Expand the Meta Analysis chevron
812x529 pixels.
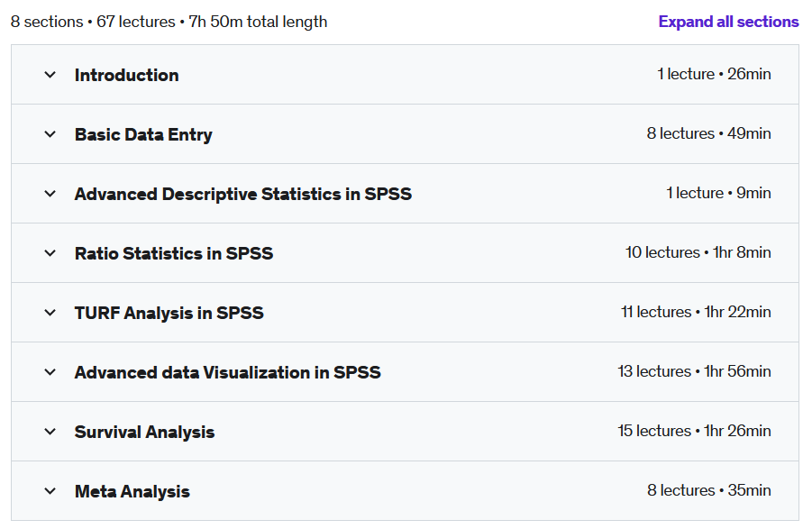[x=50, y=491]
